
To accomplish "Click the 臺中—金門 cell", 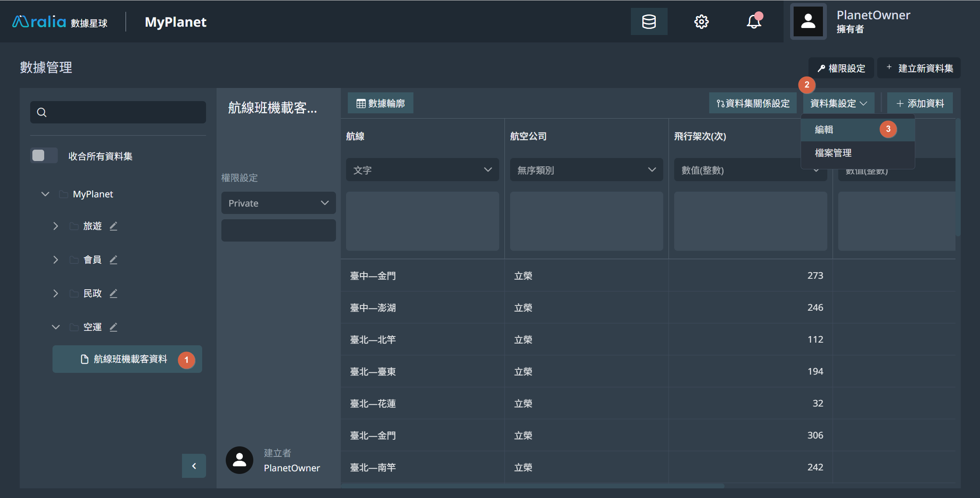I will tap(422, 276).
